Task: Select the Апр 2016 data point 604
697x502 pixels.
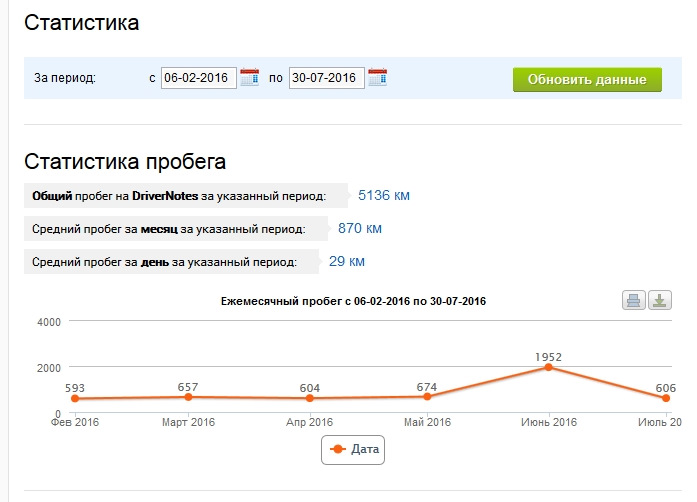Action: pyautogui.click(x=309, y=398)
